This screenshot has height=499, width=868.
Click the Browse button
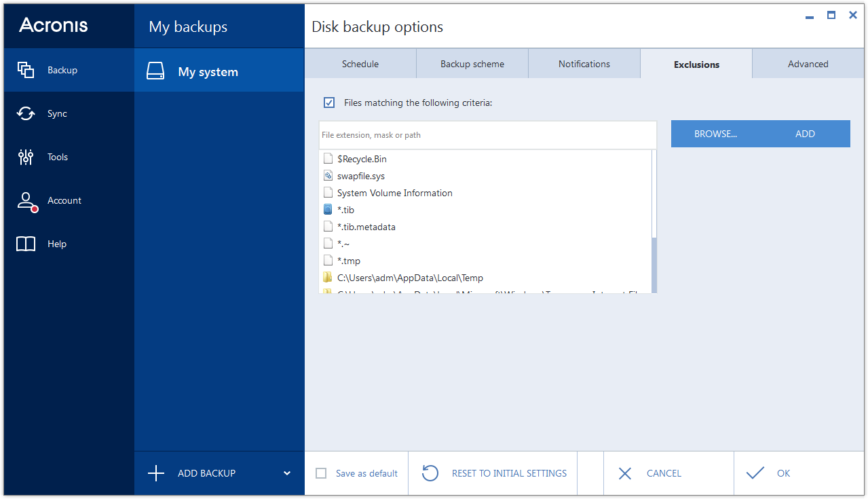(x=715, y=134)
